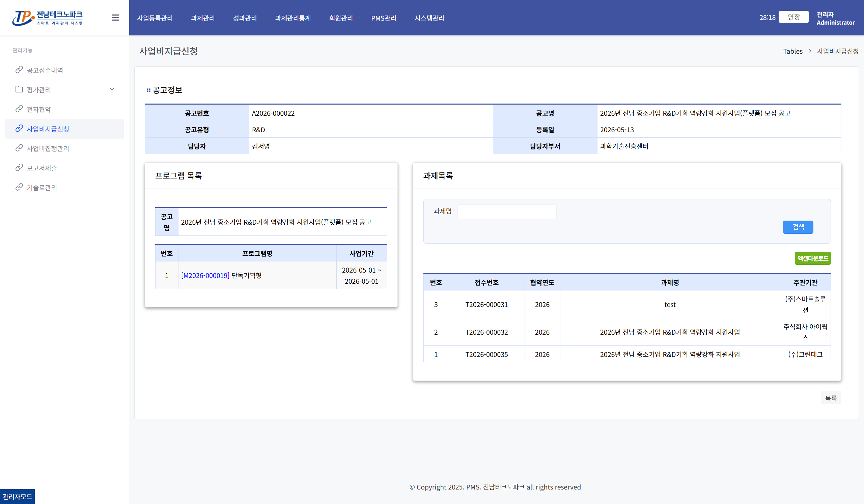Click the 엑셀다운로드 button
Screen dimensions: 864x504
[x=813, y=258]
